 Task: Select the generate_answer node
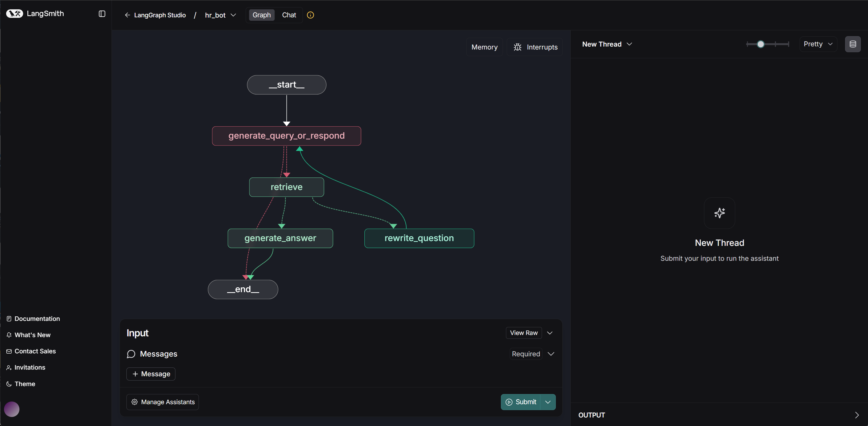click(280, 238)
